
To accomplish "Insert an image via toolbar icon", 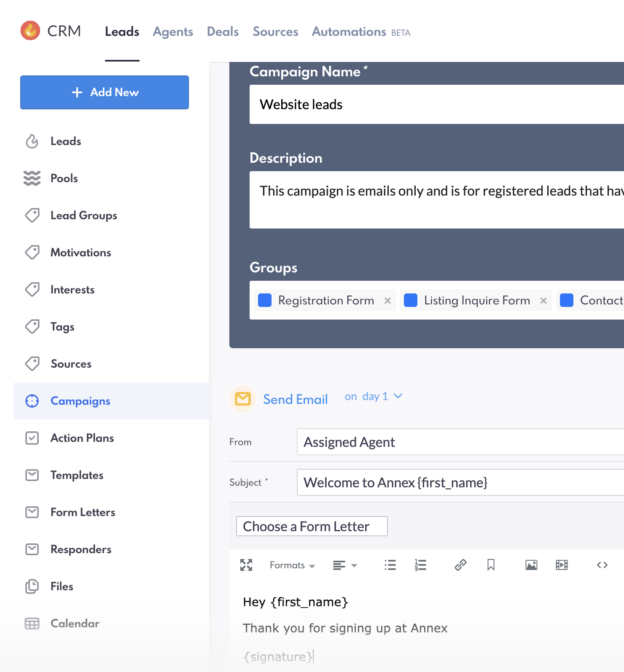I will pos(531,565).
